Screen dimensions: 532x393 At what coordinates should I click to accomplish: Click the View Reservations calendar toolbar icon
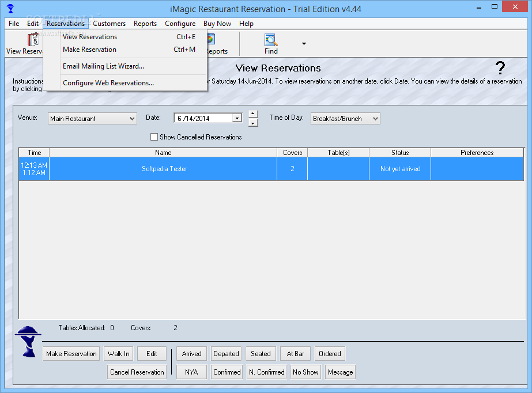point(33,40)
